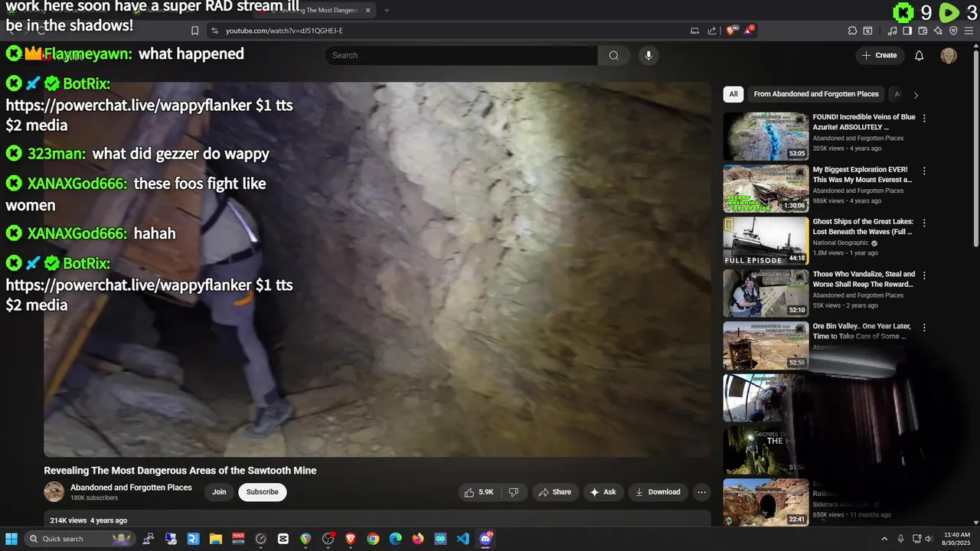Viewport: 980px width, 551px height.
Task: Open options for 'Those Who Vandalize, Steal' video
Action: pyautogui.click(x=924, y=275)
